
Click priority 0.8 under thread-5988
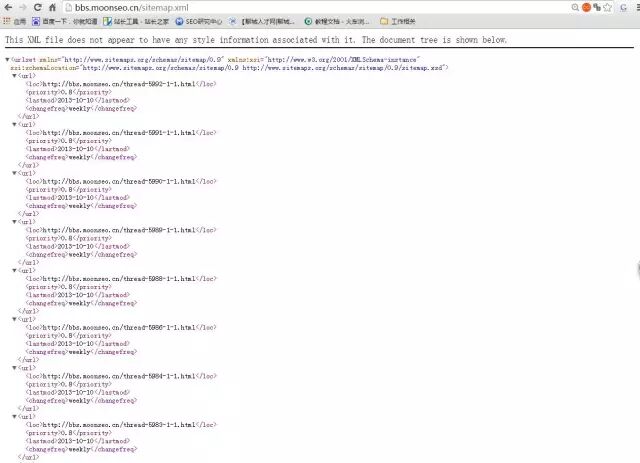click(69, 287)
